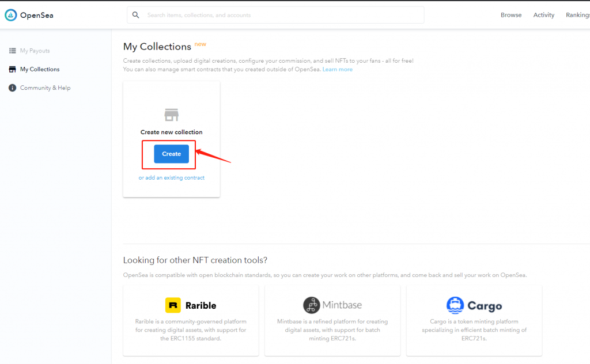
Task: Click the My Collections storefront sidebar icon
Action: [13, 69]
